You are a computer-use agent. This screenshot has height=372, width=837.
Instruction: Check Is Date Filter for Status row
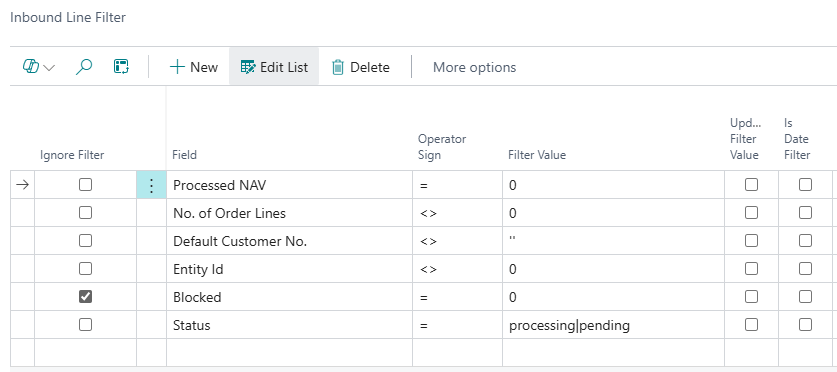tap(805, 324)
